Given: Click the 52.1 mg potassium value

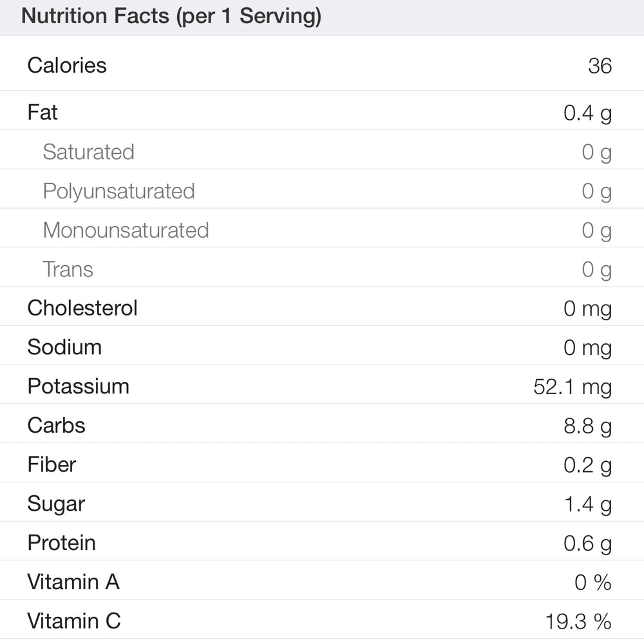Looking at the screenshot, I should click(x=573, y=387).
